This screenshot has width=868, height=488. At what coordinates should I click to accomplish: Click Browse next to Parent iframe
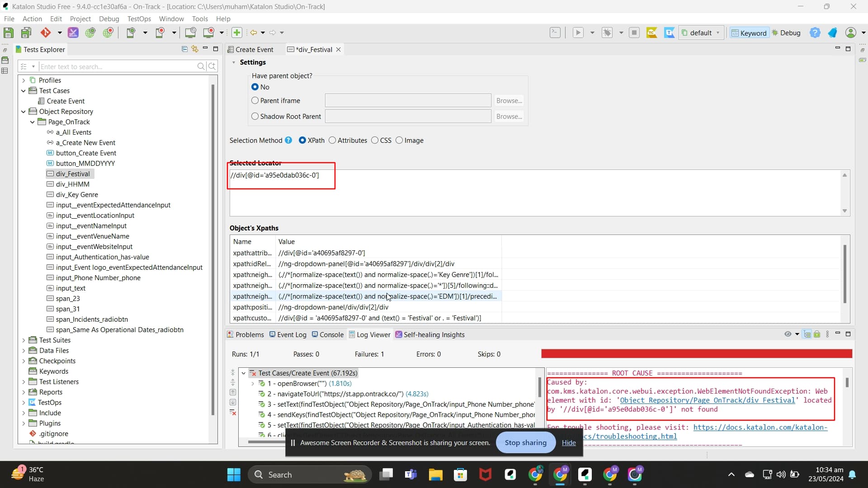pyautogui.click(x=509, y=100)
